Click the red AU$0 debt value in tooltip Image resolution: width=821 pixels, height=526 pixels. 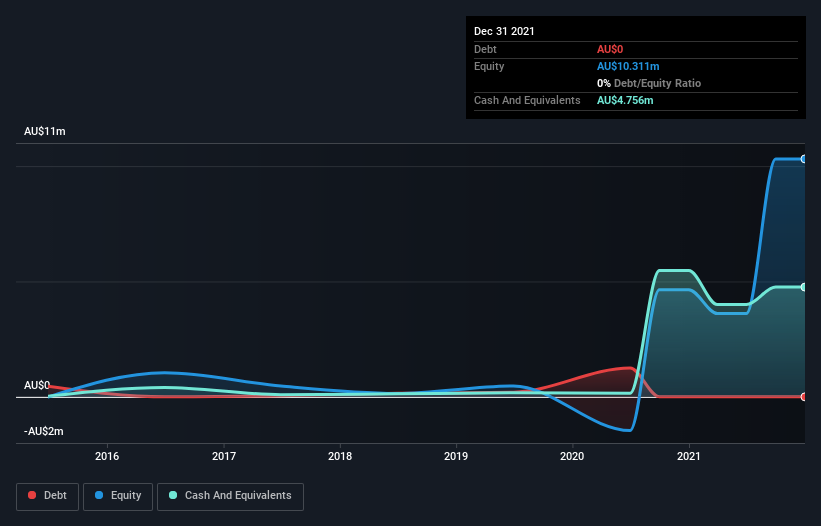point(610,49)
